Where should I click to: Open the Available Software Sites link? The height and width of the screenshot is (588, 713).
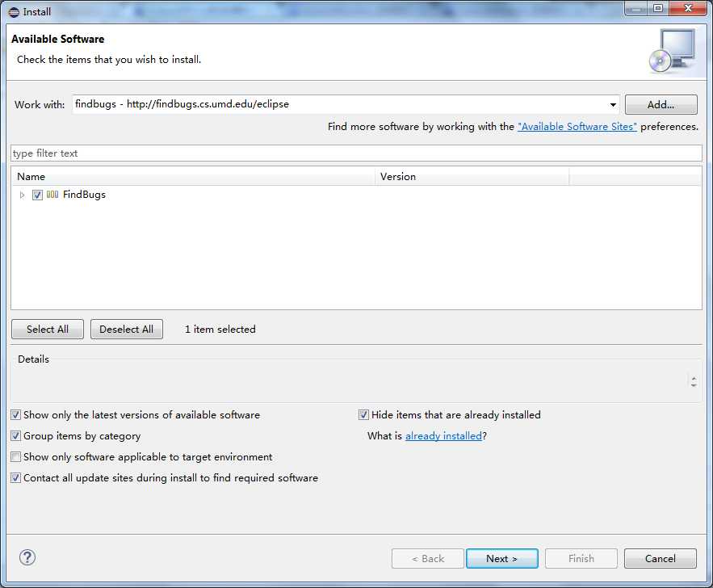577,127
